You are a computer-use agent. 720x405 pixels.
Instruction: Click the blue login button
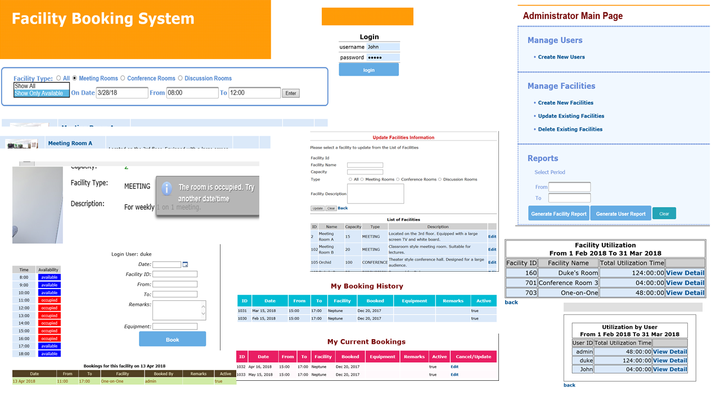click(x=369, y=70)
